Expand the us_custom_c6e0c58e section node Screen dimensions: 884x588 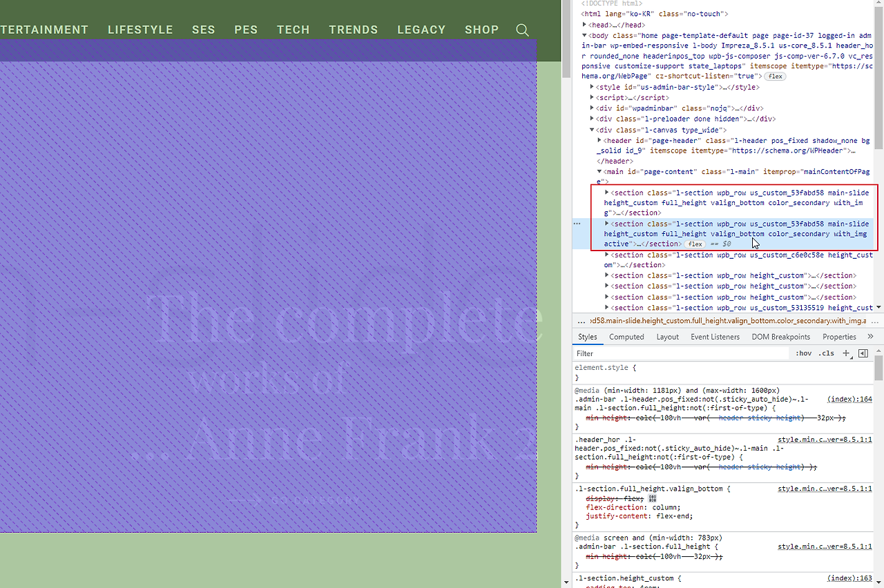click(x=607, y=255)
